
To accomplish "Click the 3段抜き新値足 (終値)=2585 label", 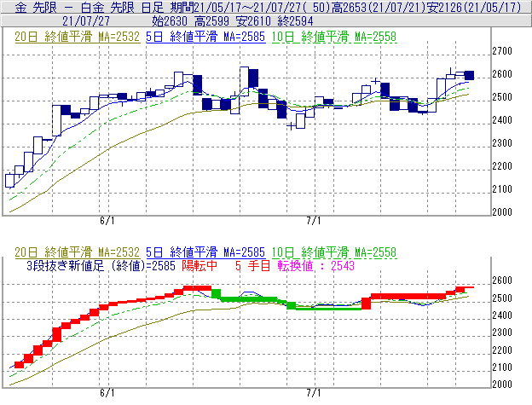I will 101,265.
